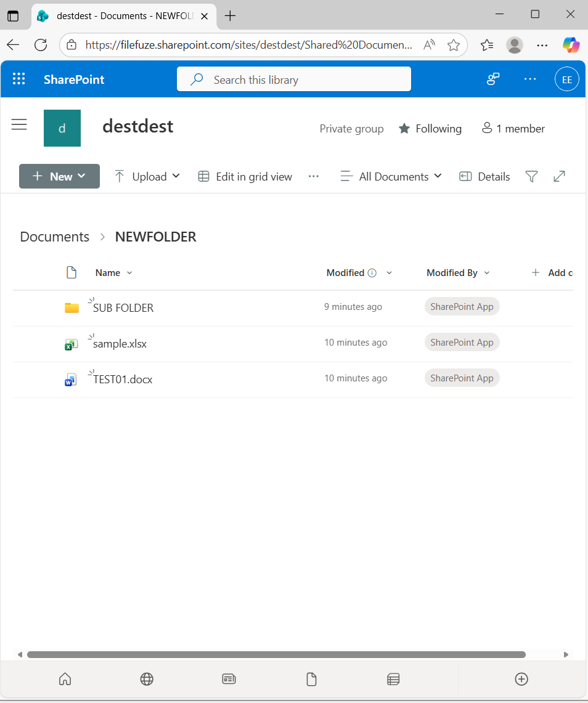
Task: Expand content to full screen
Action: (x=559, y=177)
